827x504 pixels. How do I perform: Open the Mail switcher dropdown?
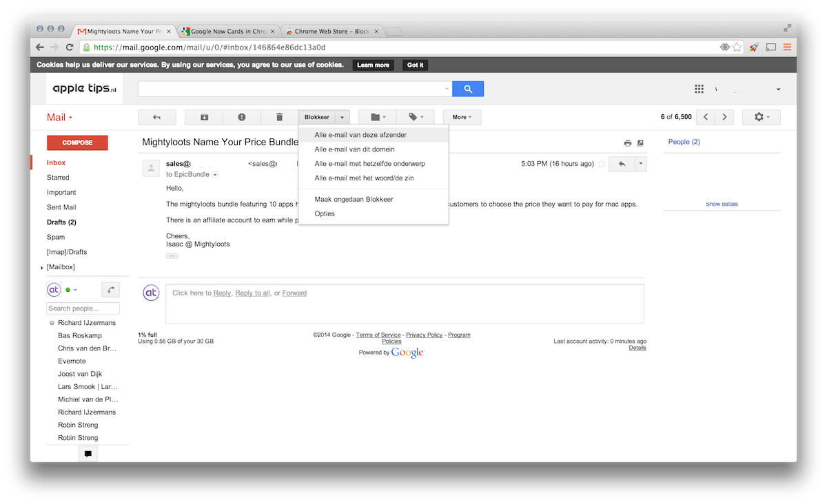pyautogui.click(x=60, y=117)
